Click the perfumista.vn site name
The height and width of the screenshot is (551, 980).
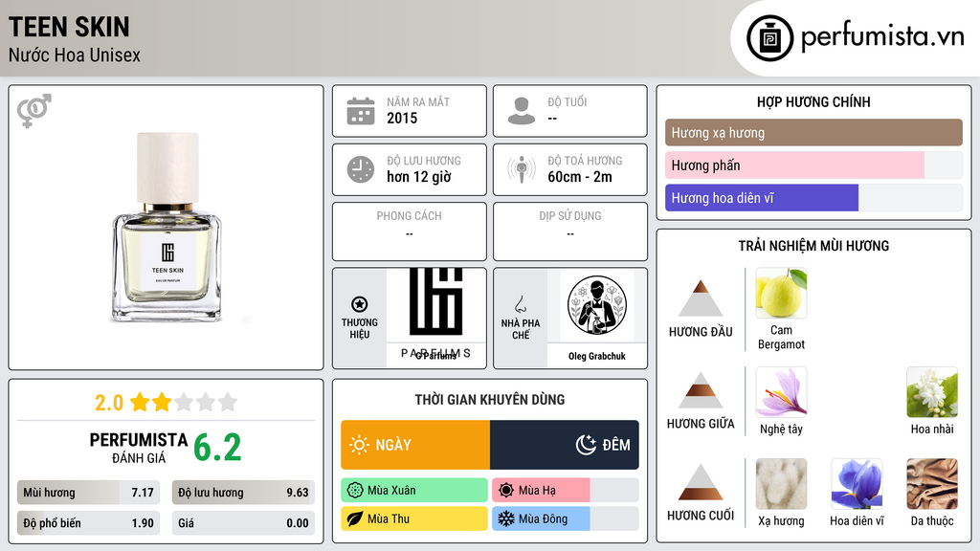point(882,37)
